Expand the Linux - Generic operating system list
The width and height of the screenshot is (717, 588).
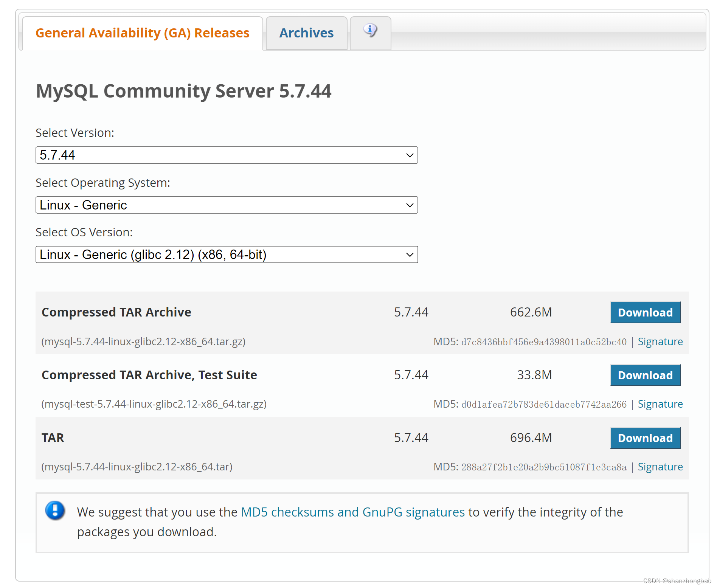click(410, 205)
